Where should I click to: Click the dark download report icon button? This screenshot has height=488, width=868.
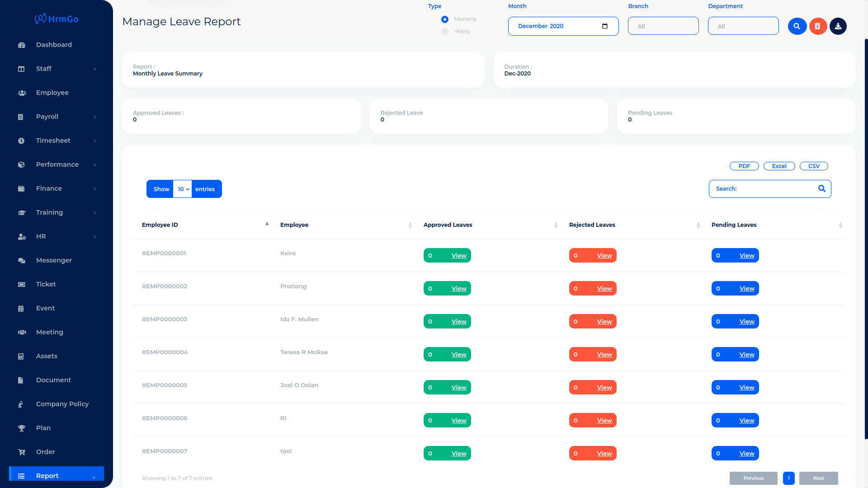[x=838, y=26]
